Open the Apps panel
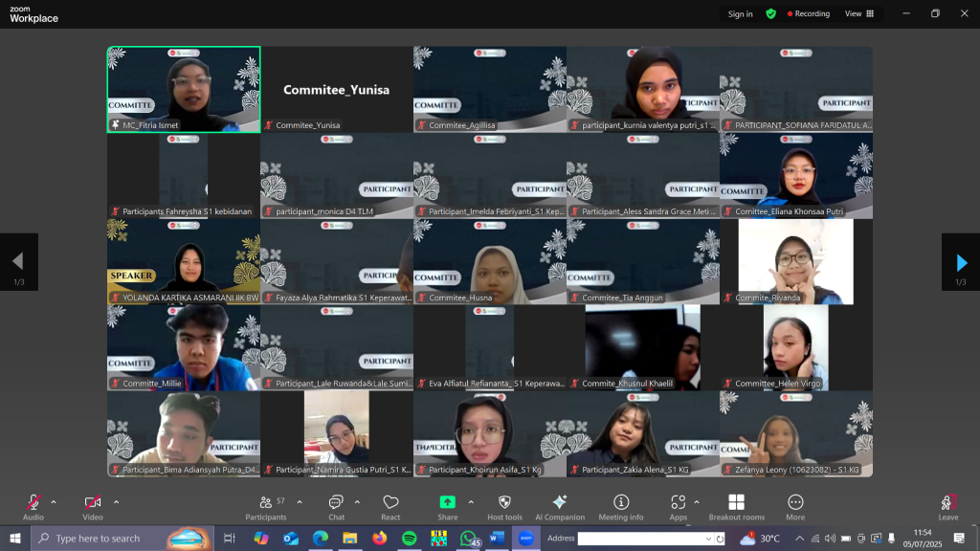This screenshot has height=551, width=980. coord(679,506)
